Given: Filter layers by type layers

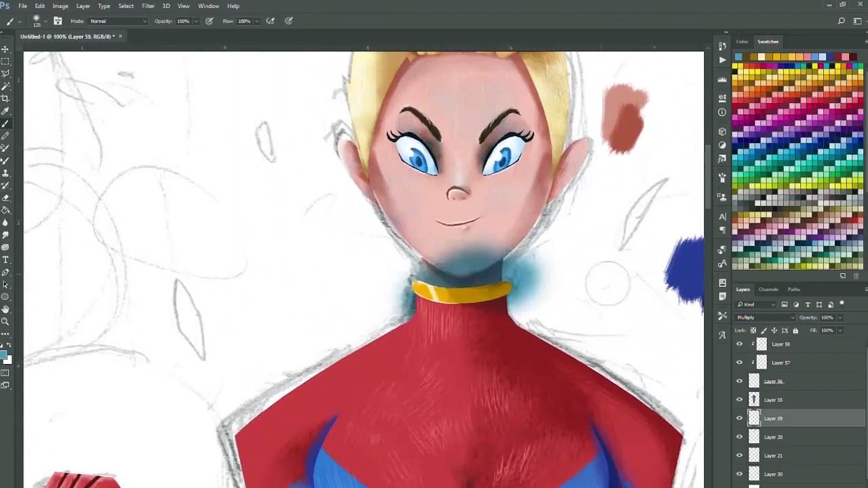Looking at the screenshot, I should pyautogui.click(x=808, y=304).
